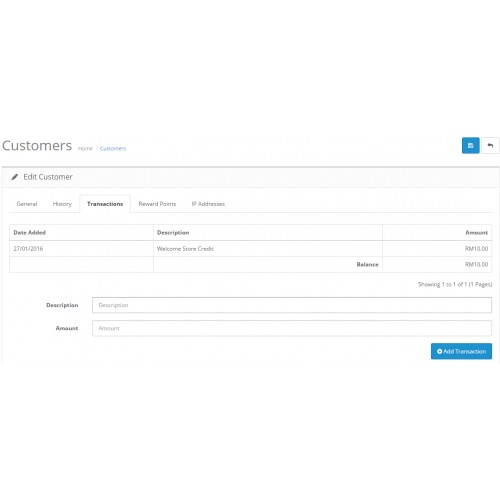Click the plus icon on Add Transaction

(439, 351)
